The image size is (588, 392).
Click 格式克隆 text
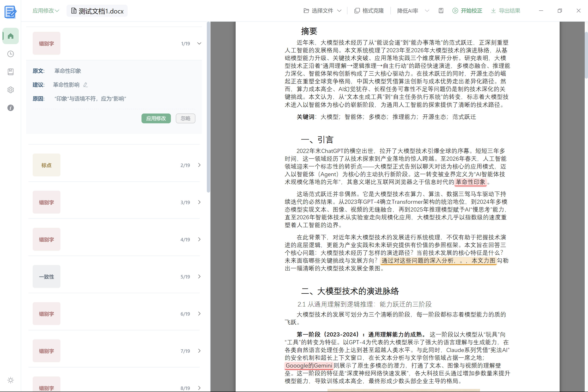click(x=373, y=11)
